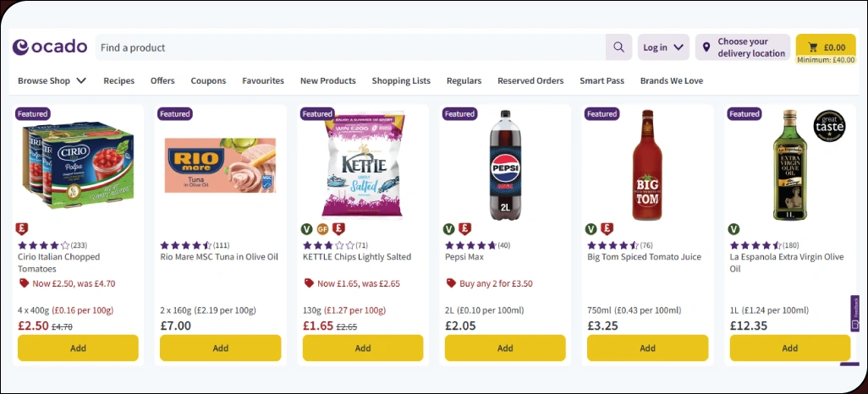Open the basket with cart icon
Image resolution: width=868 pixels, height=394 pixels.
click(826, 47)
